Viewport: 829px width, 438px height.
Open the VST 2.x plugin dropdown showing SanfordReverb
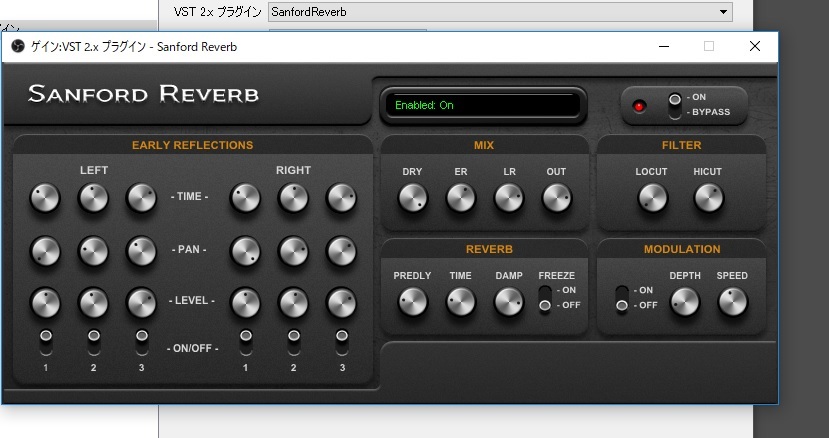point(500,12)
